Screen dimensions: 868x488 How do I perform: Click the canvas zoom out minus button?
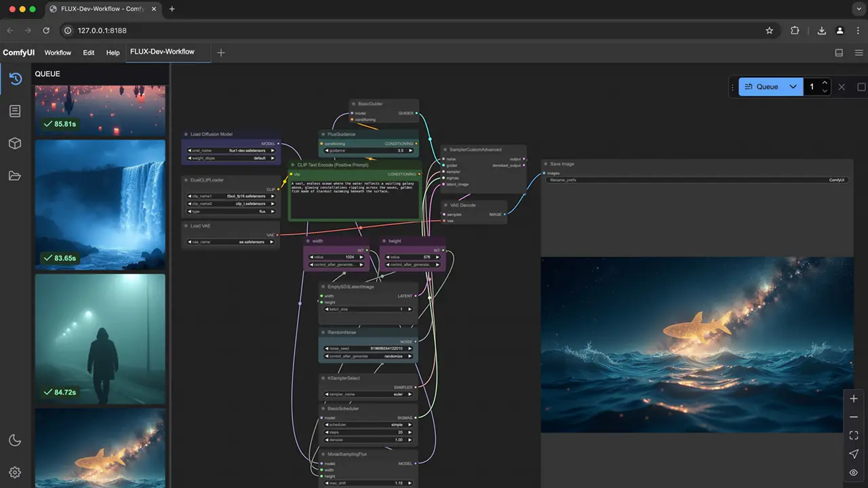coord(854,417)
